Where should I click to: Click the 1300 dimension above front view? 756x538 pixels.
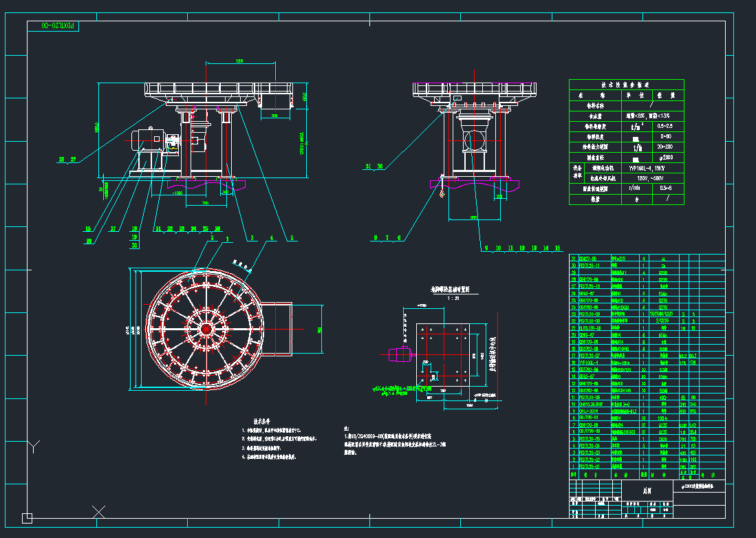(239, 61)
